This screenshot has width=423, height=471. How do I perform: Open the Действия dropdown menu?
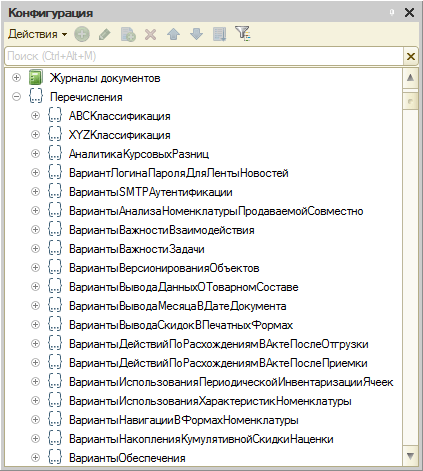(37, 34)
